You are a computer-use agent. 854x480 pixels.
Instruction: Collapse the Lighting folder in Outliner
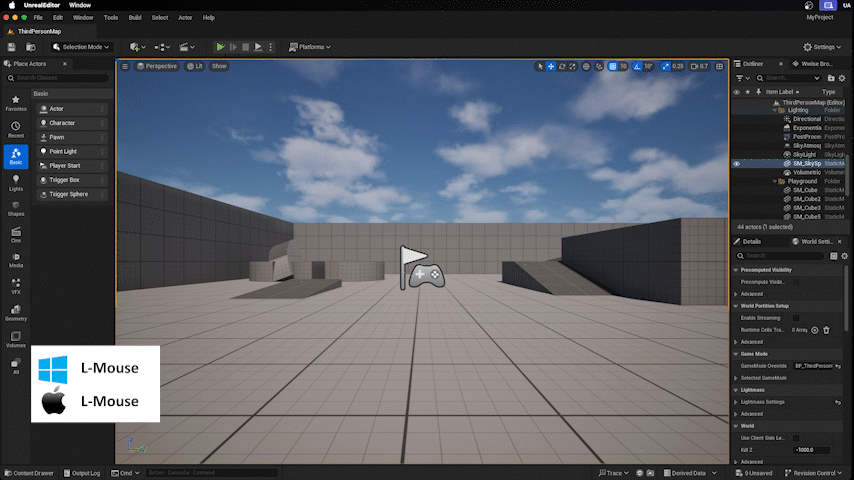click(774, 110)
